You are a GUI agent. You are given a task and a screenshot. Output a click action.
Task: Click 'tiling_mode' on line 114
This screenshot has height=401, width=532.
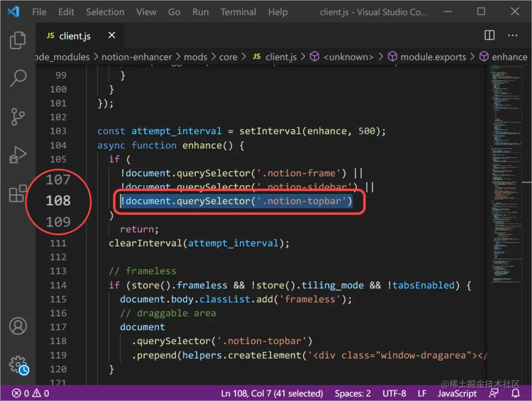click(x=332, y=285)
